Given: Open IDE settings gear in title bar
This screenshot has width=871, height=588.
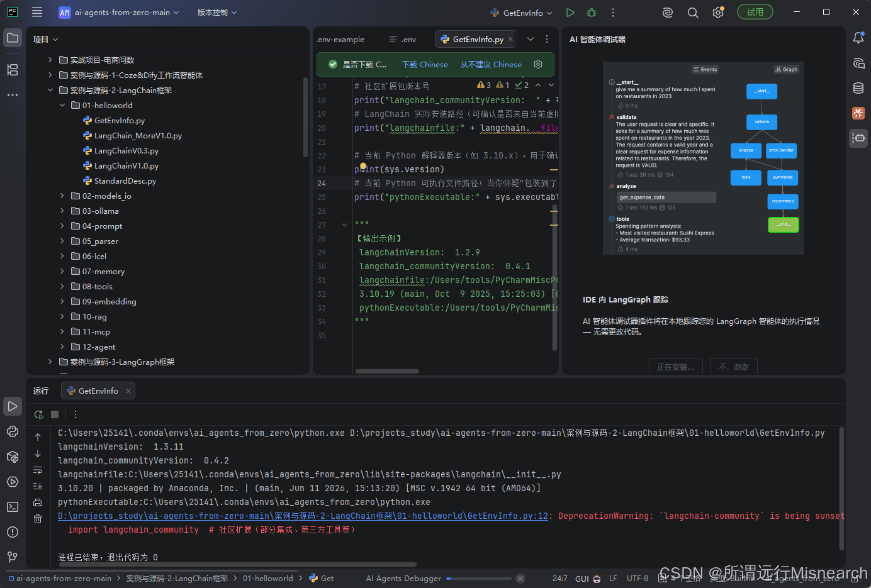Looking at the screenshot, I should click(718, 12).
